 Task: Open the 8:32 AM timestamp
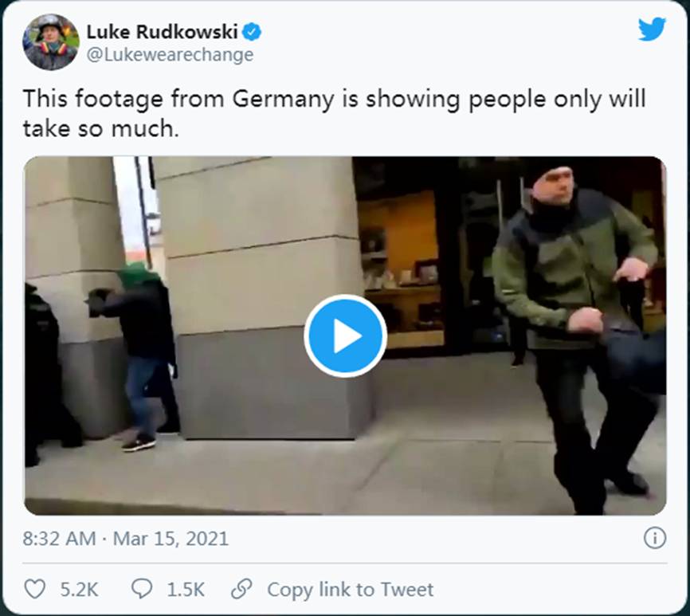[x=59, y=539]
